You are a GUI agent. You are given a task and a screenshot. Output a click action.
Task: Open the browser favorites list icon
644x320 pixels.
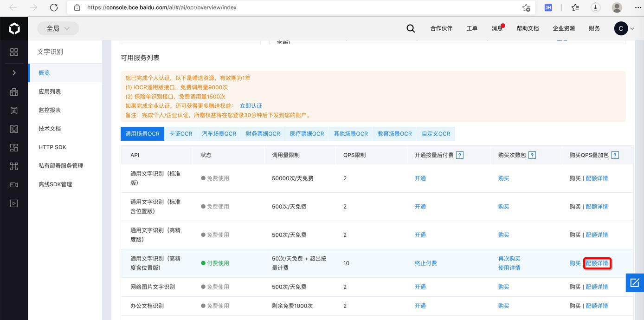pos(575,7)
